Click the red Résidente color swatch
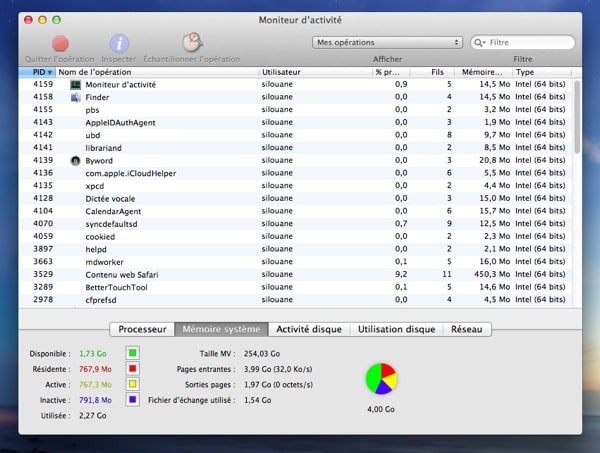Viewport: 600px width, 453px height. (x=132, y=368)
